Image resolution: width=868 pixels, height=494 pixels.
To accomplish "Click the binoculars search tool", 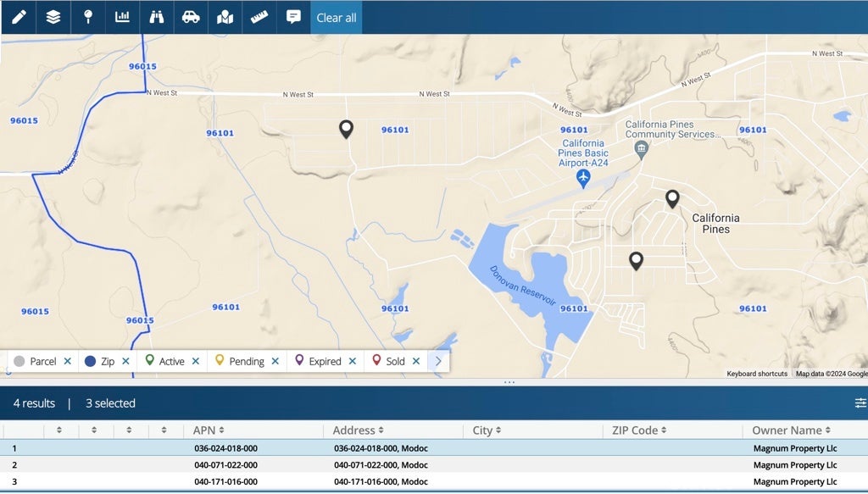I will [157, 17].
